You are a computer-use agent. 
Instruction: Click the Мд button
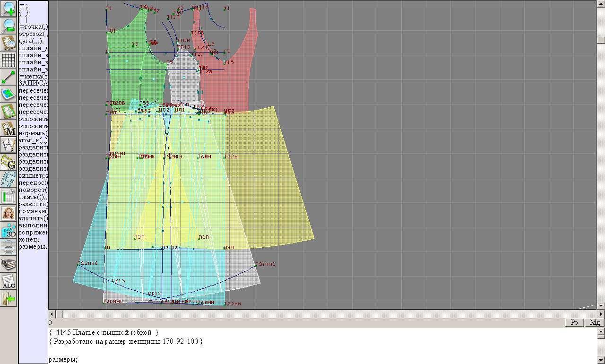click(595, 322)
